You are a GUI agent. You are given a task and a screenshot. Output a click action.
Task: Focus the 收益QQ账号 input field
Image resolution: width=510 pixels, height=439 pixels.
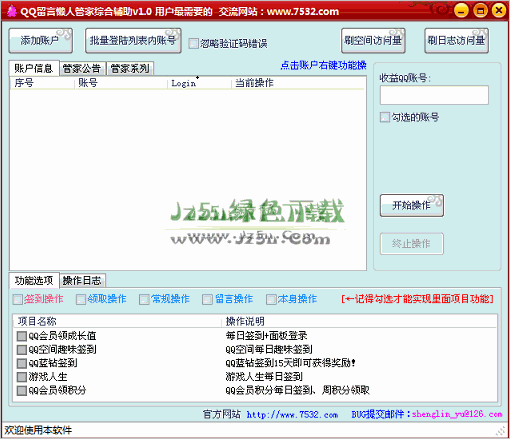click(x=434, y=95)
